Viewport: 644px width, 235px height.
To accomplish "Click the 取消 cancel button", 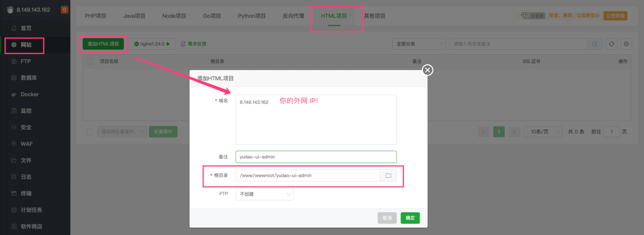I will (387, 218).
